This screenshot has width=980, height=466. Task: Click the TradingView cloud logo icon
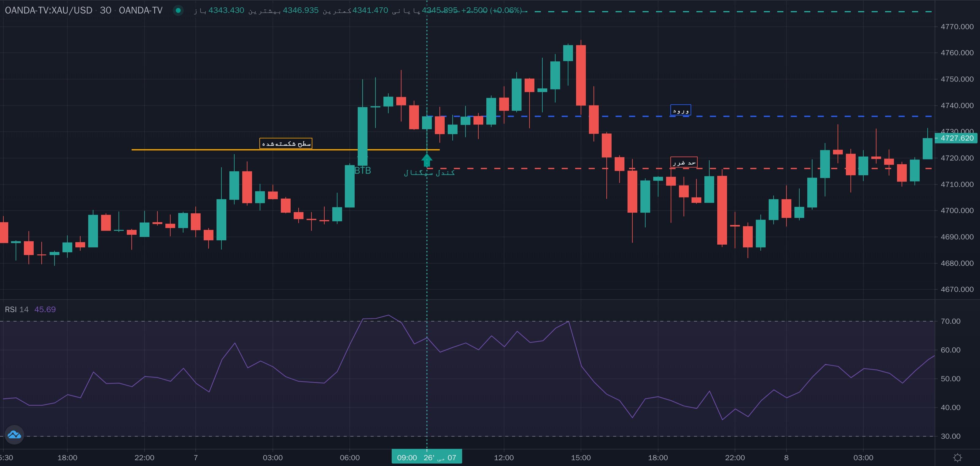click(14, 434)
